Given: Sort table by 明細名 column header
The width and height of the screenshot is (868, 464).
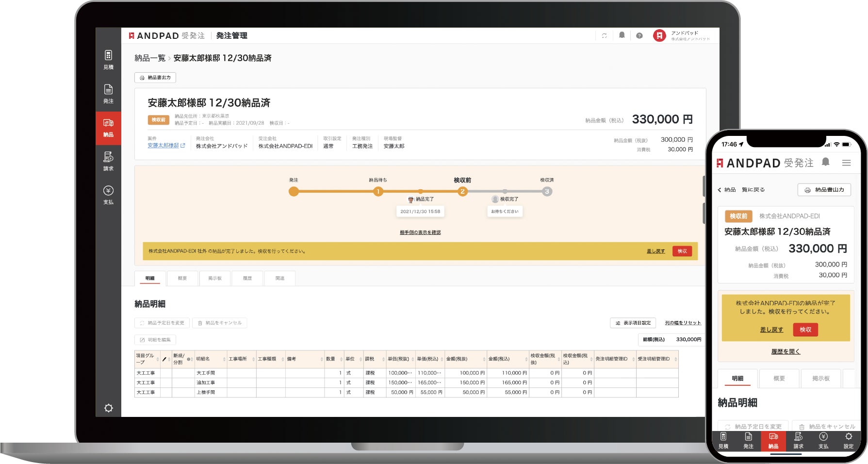Looking at the screenshot, I should tap(211, 359).
